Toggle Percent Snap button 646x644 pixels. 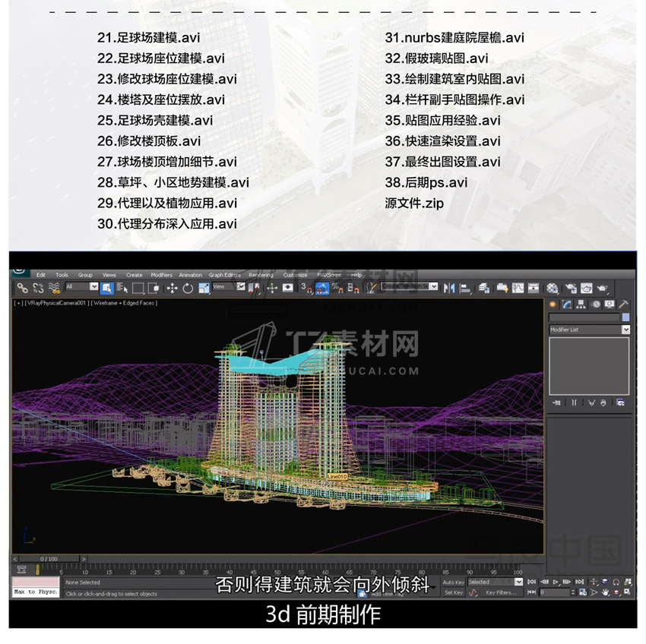tap(337, 288)
